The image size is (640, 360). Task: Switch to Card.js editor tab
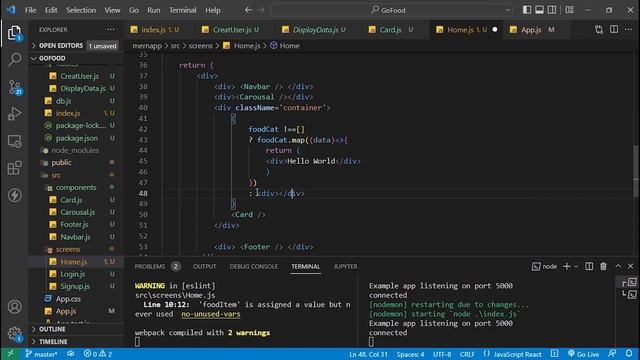pos(395,29)
